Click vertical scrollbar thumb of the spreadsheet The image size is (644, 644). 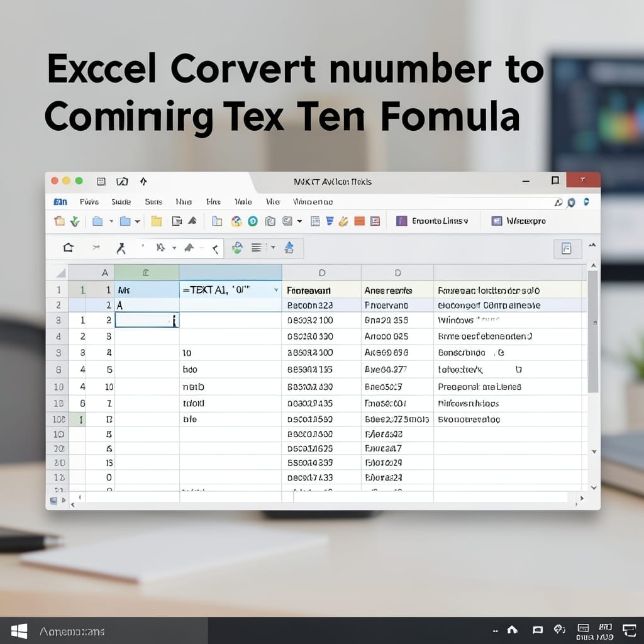point(592,331)
